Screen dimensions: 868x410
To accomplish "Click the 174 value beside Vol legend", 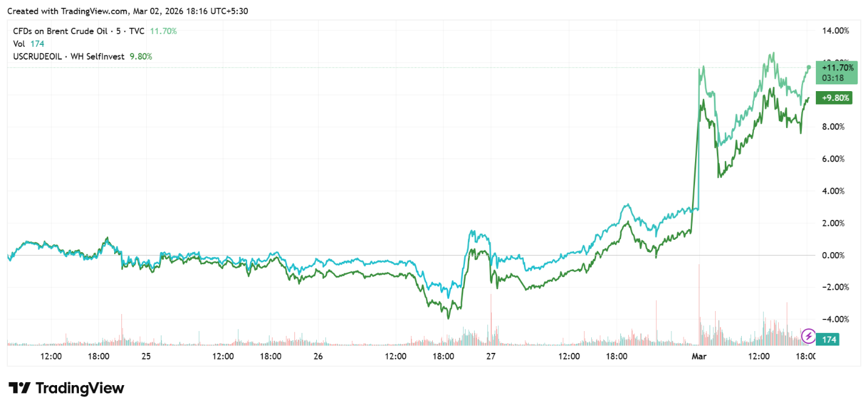I will (38, 44).
